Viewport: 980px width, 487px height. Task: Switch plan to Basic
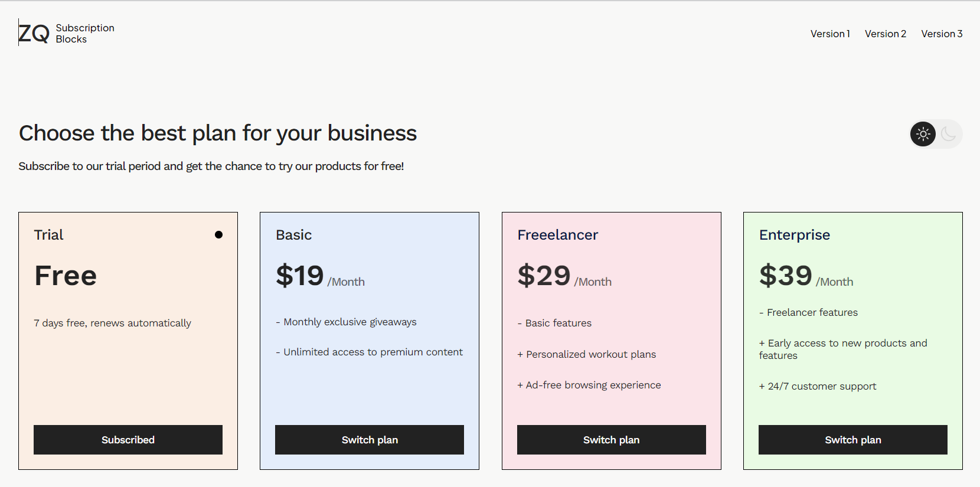(x=370, y=440)
